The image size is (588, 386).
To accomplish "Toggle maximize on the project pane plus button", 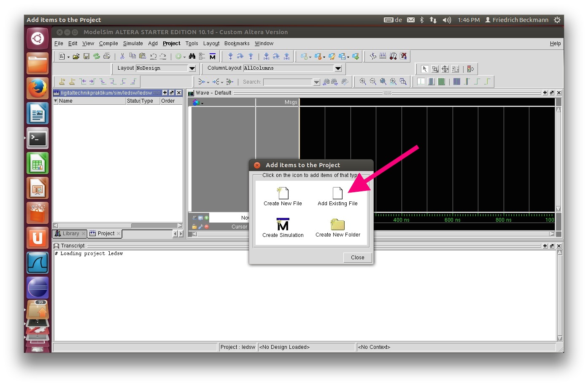I will tap(165, 92).
